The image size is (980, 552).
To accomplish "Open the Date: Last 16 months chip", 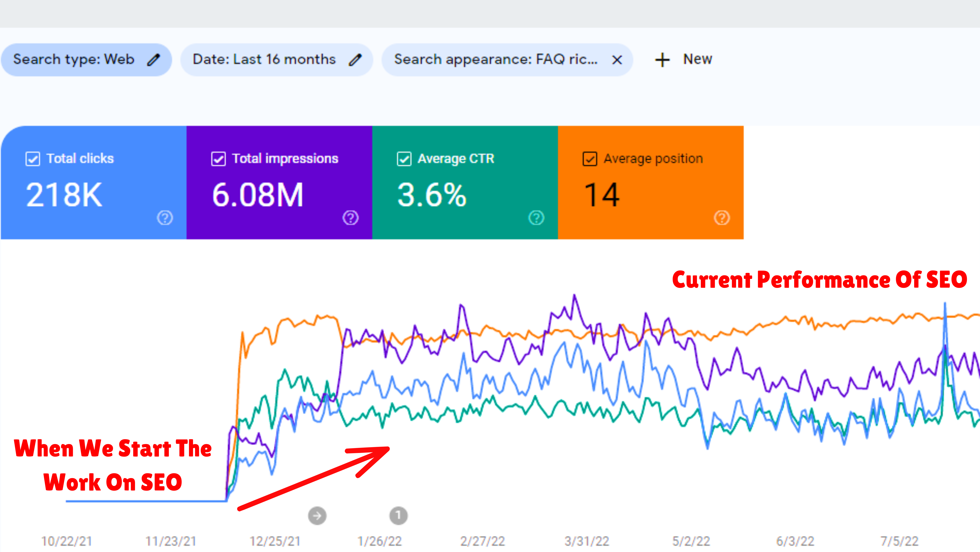I will click(264, 60).
